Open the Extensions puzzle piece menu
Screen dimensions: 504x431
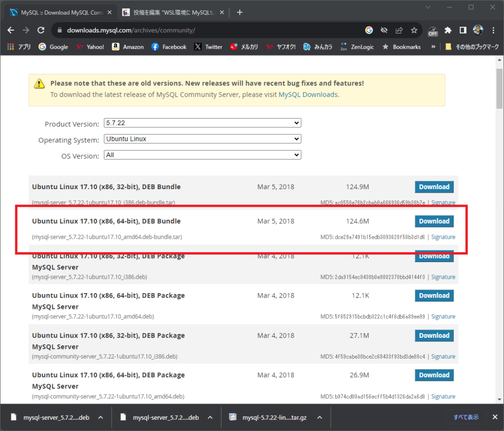click(x=448, y=30)
